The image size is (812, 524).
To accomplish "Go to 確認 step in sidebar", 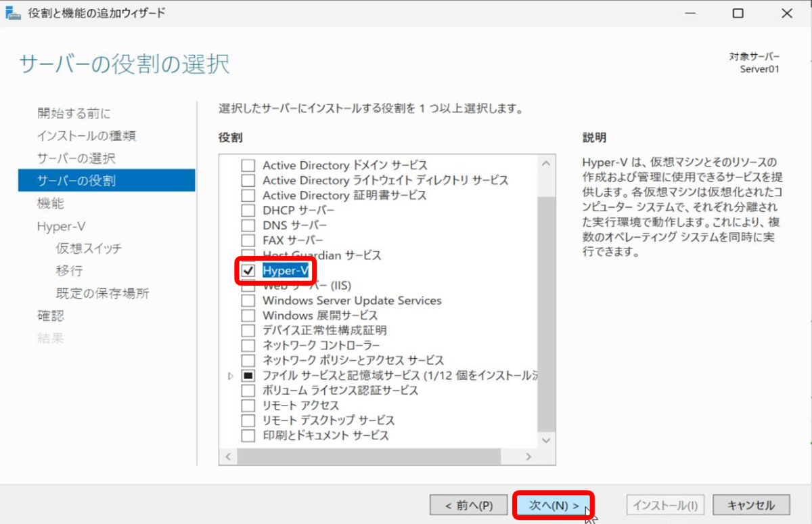I will 51,315.
